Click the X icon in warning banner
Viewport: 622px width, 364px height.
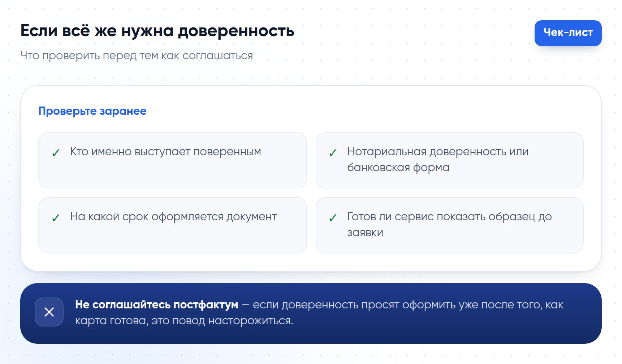click(x=49, y=312)
